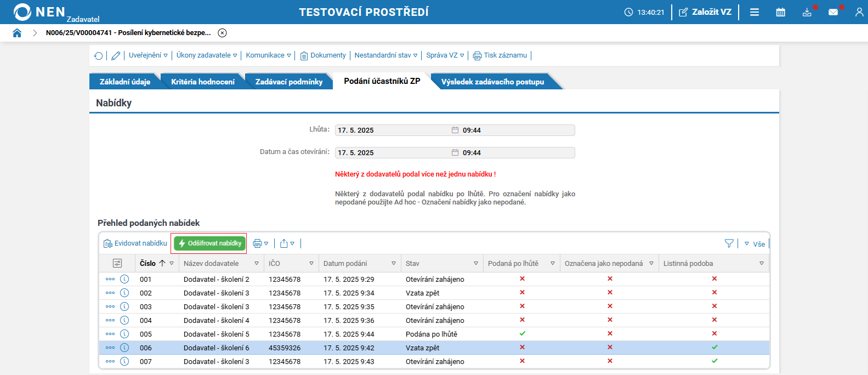Click IČO 45359326 cell
Image resolution: width=868 pixels, height=375 pixels.
285,348
